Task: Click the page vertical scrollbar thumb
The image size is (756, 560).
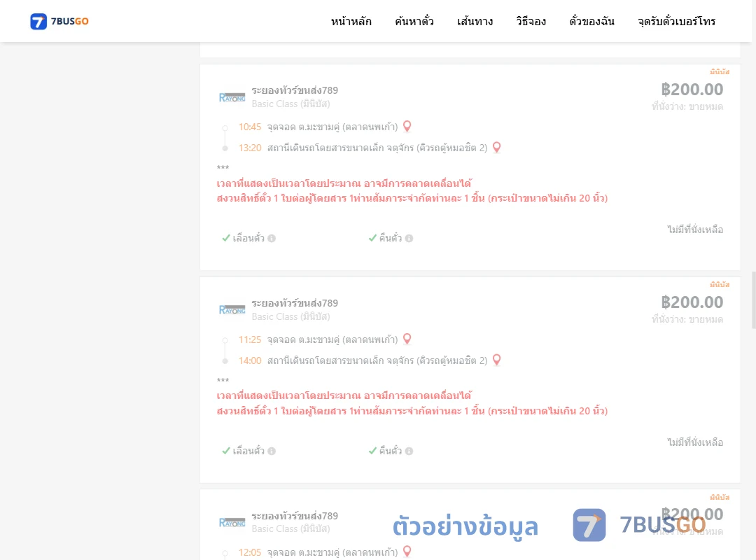Action: click(x=754, y=300)
